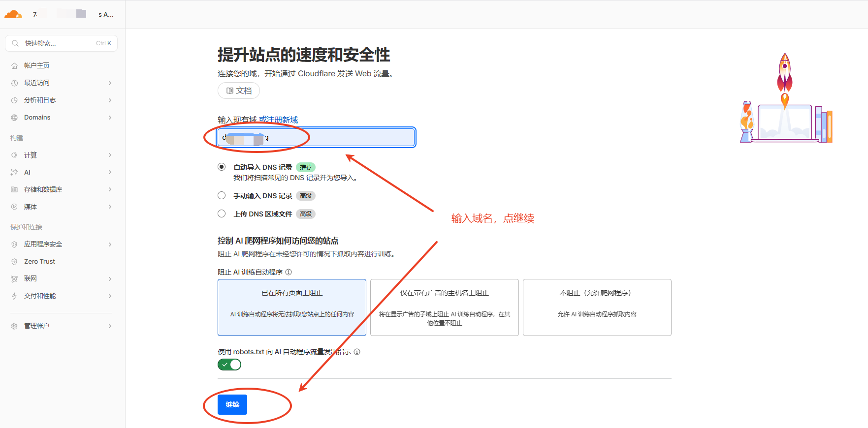Click the home icon for 帐户主页
The image size is (868, 428).
14,66
